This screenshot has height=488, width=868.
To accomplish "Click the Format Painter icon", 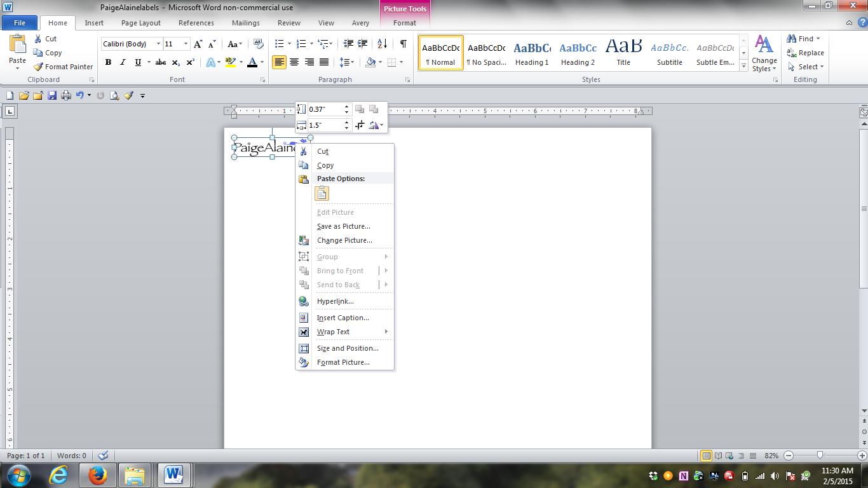I will point(63,67).
